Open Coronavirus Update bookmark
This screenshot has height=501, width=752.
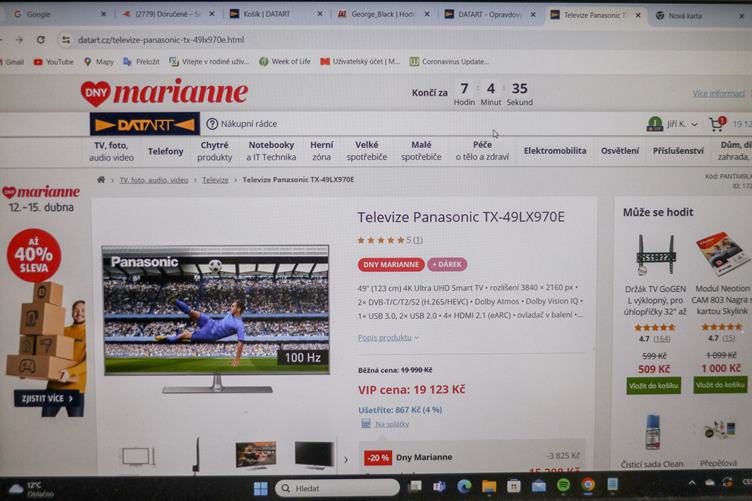click(x=449, y=62)
